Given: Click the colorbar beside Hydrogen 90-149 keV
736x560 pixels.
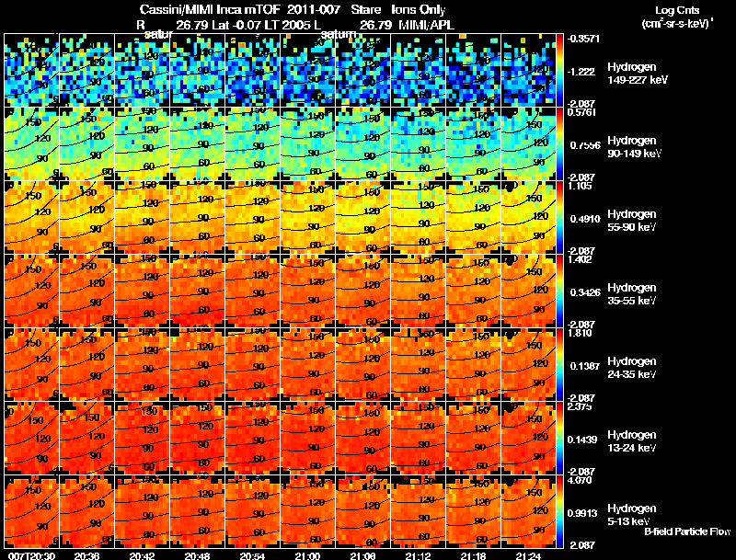Looking at the screenshot, I should 559,144.
